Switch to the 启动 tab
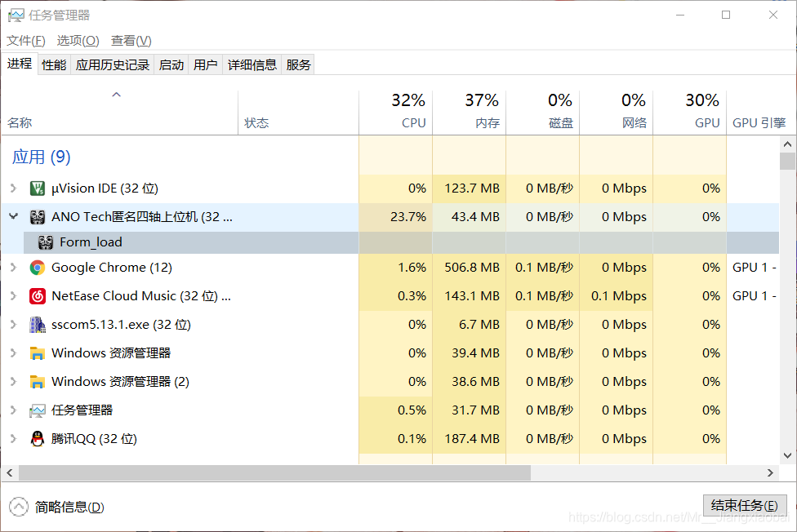The width and height of the screenshot is (797, 532). 171,65
